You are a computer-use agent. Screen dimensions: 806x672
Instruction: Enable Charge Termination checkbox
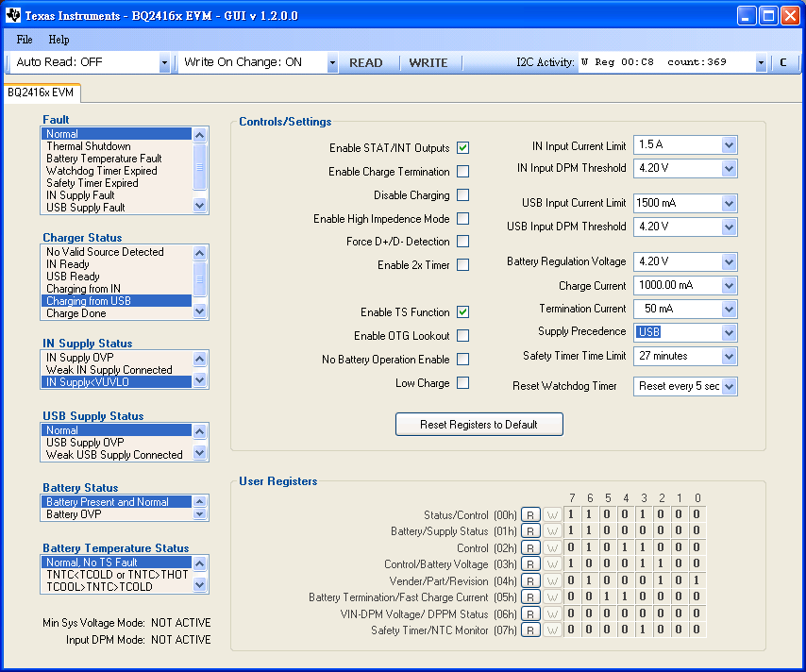coord(462,171)
